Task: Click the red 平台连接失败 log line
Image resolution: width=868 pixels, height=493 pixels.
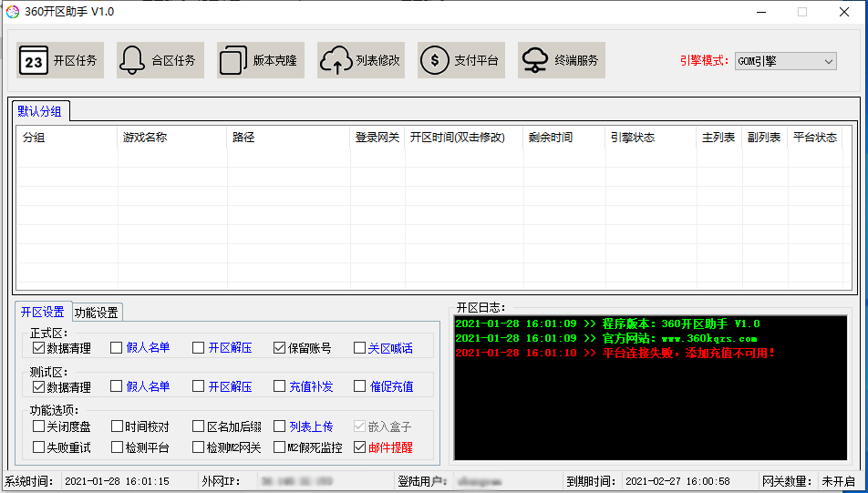Action: coord(615,353)
